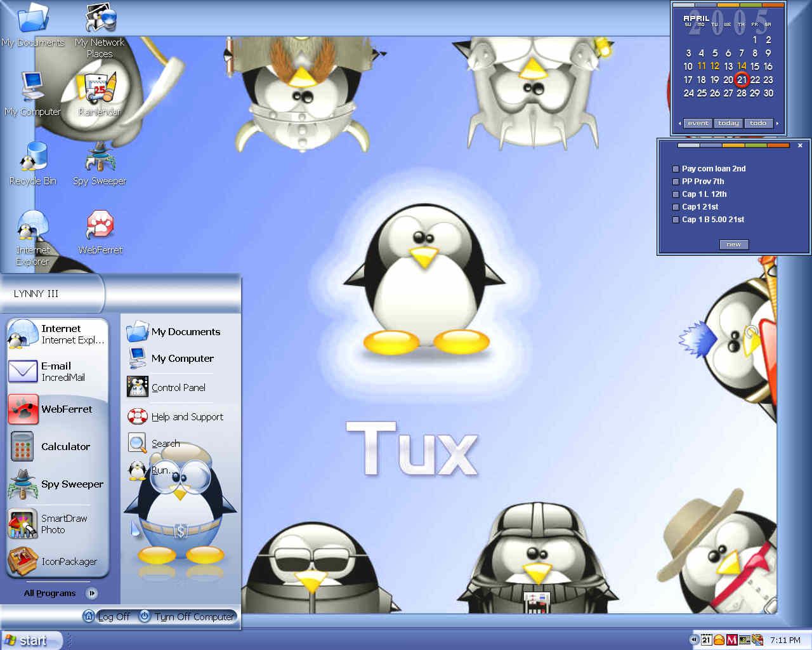Screen dimensions: 812x650
Task: Open Help and Support in Start menu
Action: coord(175,416)
